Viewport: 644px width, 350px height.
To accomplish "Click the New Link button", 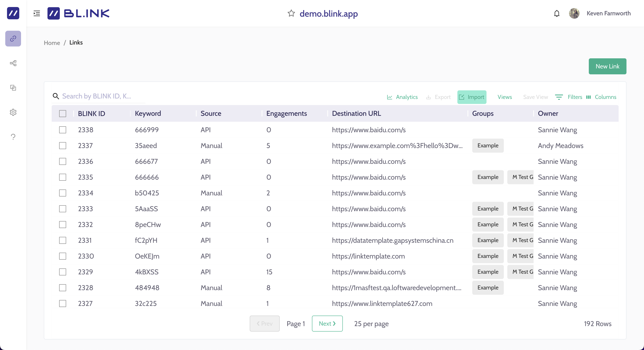I will tap(607, 66).
